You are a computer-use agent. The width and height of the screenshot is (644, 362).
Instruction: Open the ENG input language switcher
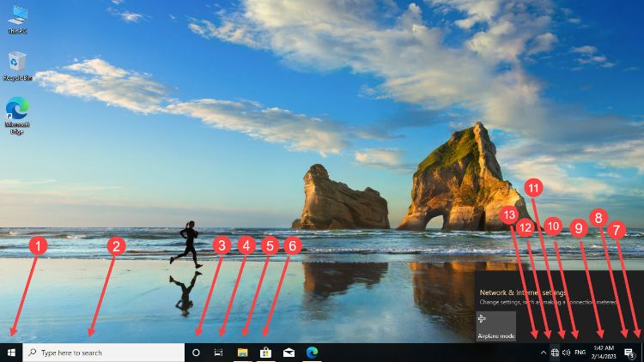pyautogui.click(x=580, y=353)
